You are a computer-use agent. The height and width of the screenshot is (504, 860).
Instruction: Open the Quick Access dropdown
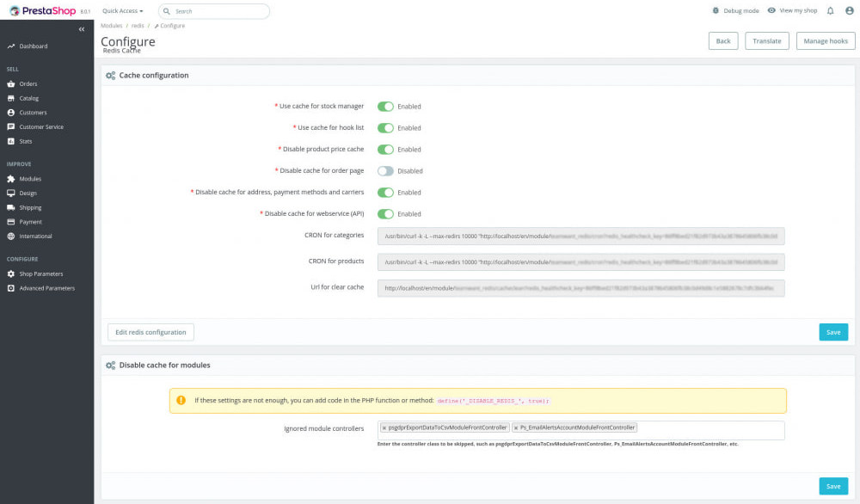point(123,11)
